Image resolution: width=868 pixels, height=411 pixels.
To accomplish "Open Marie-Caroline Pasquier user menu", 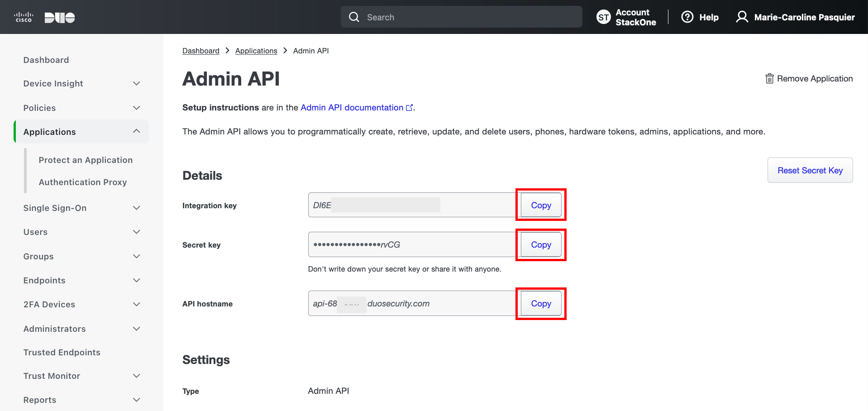I will click(804, 17).
